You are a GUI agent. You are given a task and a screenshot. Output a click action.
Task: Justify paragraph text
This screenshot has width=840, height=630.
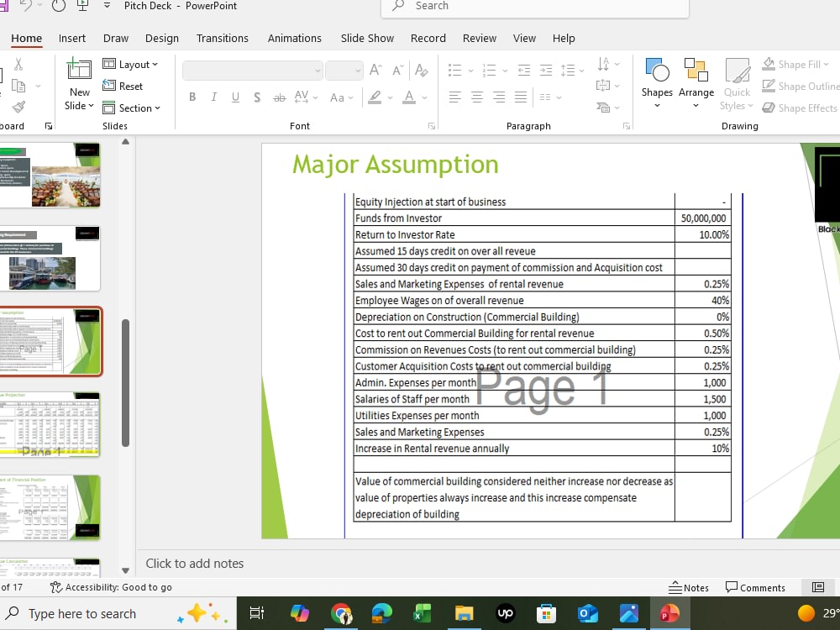[521, 97]
